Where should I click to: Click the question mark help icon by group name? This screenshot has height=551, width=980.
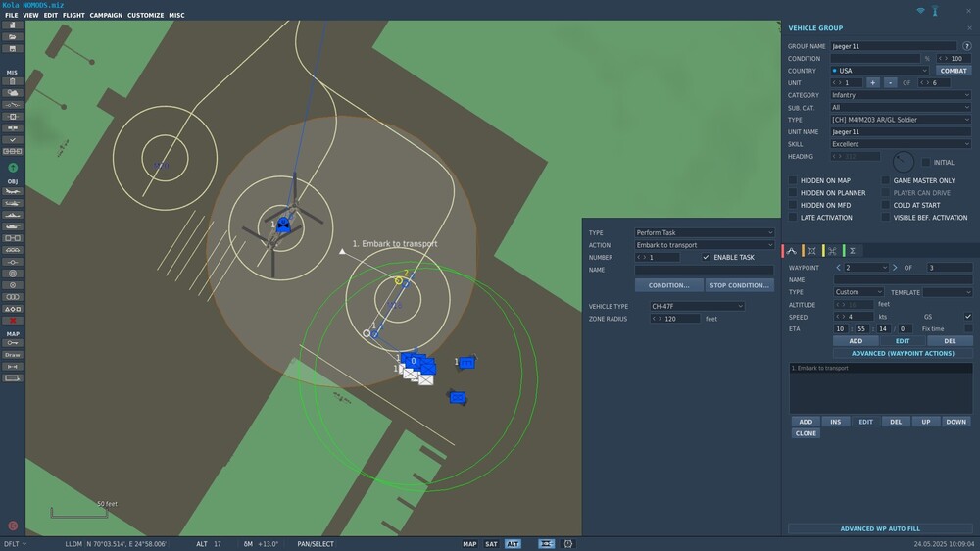coord(967,46)
